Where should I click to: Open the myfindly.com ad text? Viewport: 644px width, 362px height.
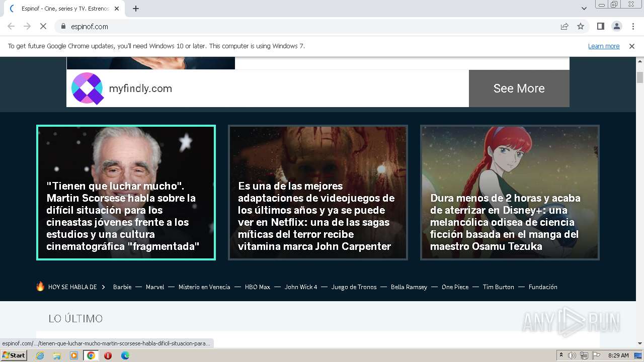tap(140, 88)
